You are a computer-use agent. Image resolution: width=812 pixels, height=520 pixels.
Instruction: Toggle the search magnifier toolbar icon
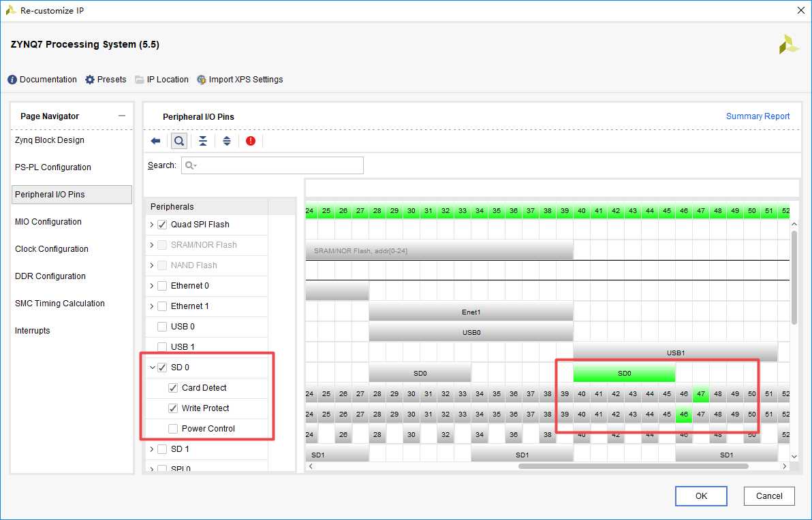179,141
